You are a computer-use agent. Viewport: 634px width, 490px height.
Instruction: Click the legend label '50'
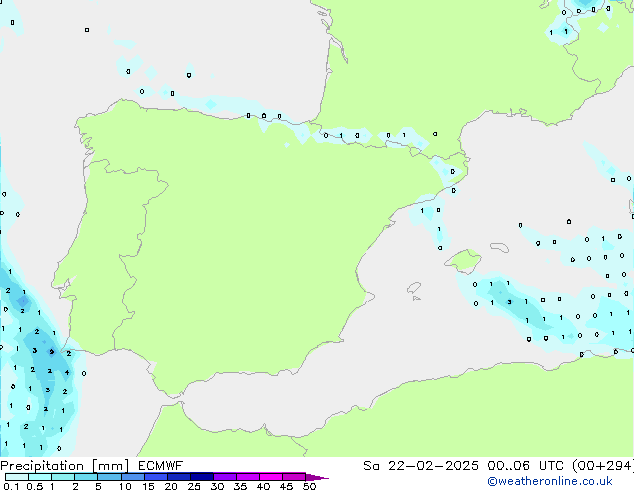pyautogui.click(x=309, y=486)
